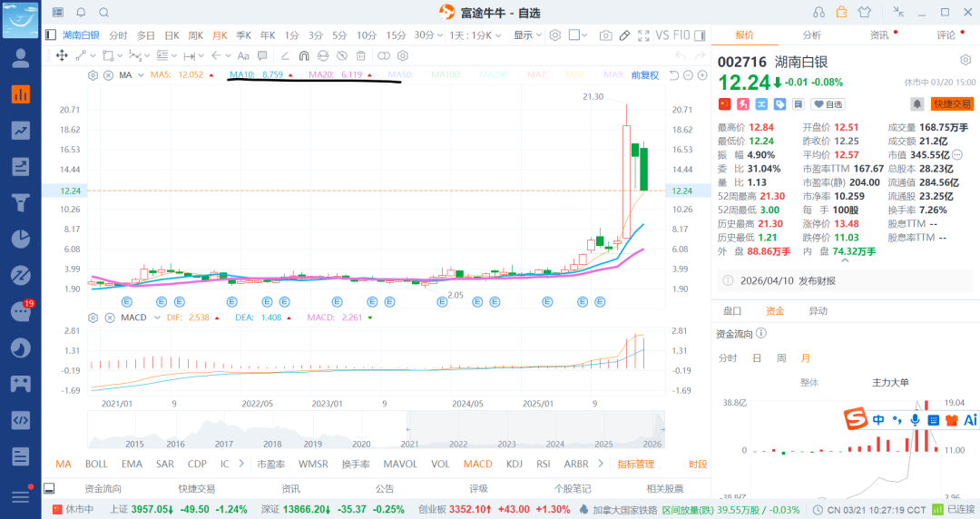Viewport: 980px width, 519px height.
Task: Click the 快捷交易 quick trade button
Action: point(952,103)
